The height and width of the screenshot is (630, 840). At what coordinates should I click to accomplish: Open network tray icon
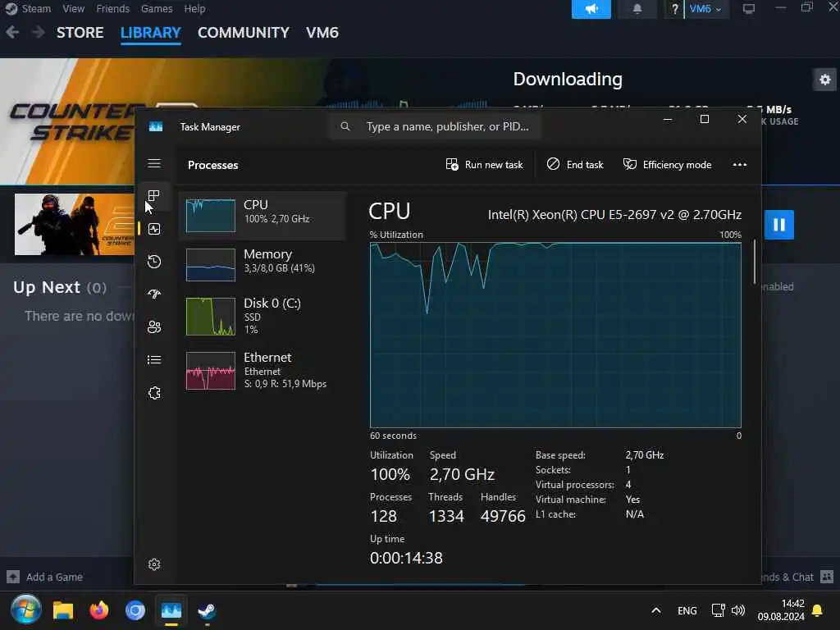pyautogui.click(x=718, y=610)
